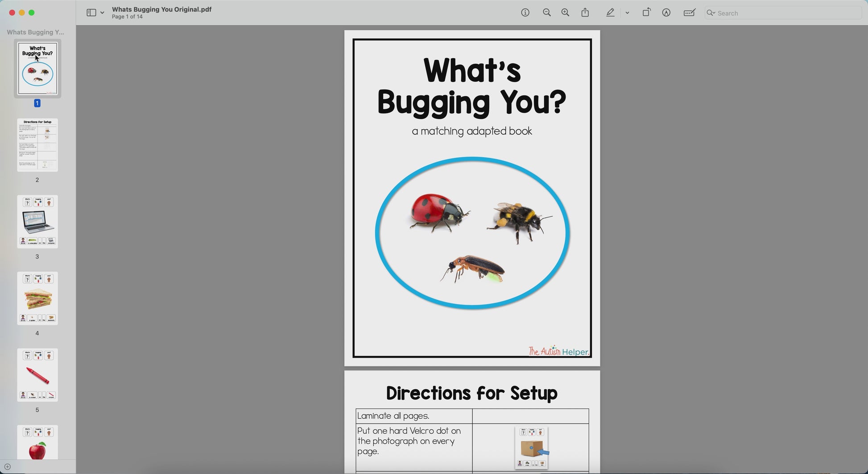Viewport: 868px width, 474px height.
Task: Select page 2 Directions for Setup thumbnail
Action: (x=37, y=145)
